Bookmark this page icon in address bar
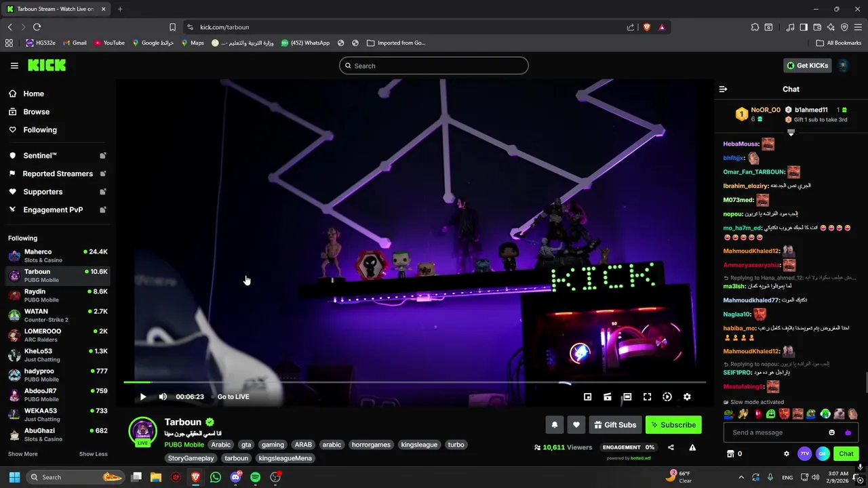Screen dimensions: 868x488 172,27
